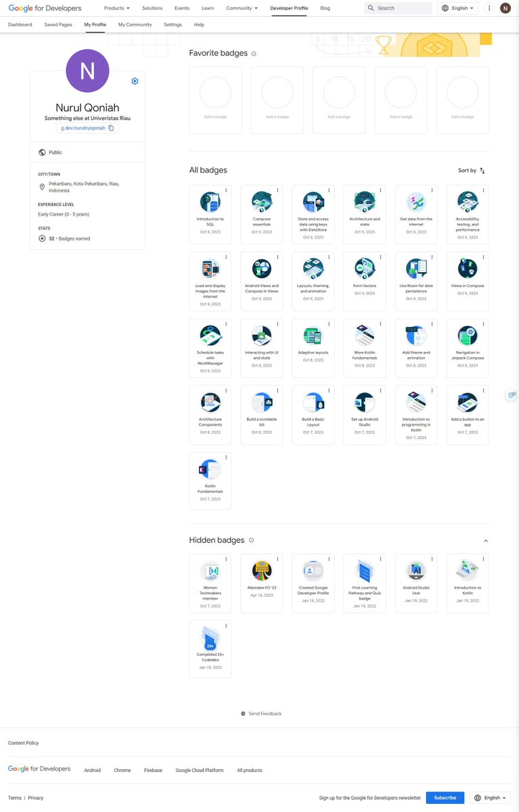Open the Solutions menu item
Image resolution: width=519 pixels, height=812 pixels.
point(152,8)
